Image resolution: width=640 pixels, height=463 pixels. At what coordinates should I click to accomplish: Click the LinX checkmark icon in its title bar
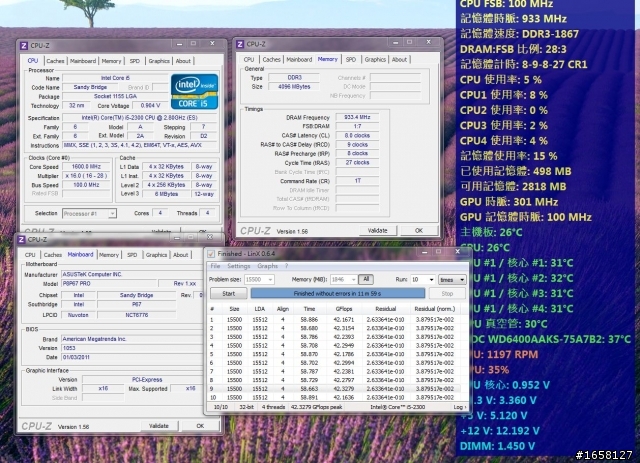click(x=211, y=254)
